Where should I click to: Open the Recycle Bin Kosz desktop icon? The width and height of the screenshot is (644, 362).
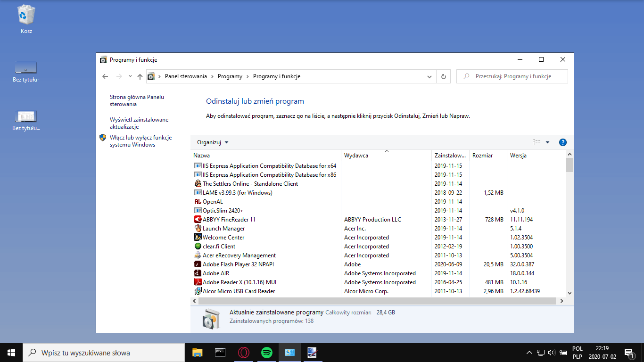click(x=26, y=19)
